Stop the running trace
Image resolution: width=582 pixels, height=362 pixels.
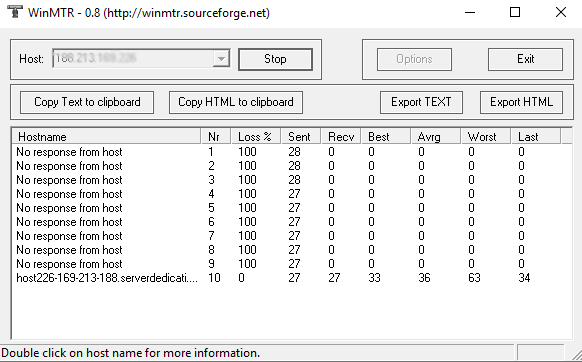click(x=275, y=59)
